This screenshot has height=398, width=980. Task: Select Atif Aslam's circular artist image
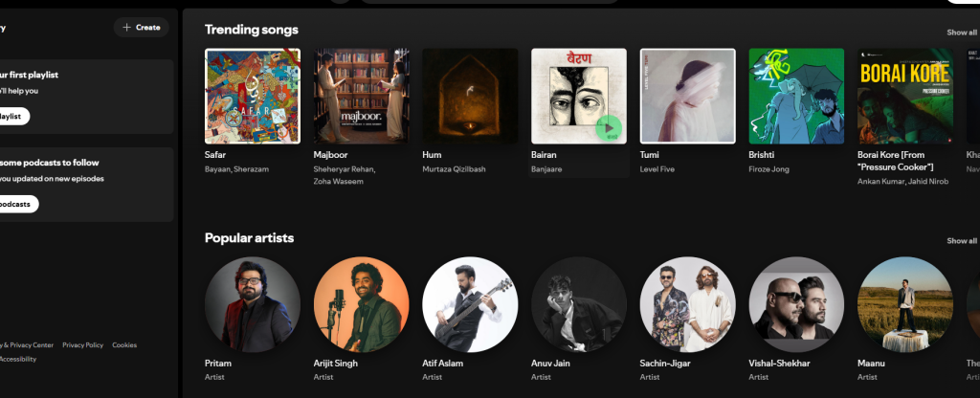(470, 304)
